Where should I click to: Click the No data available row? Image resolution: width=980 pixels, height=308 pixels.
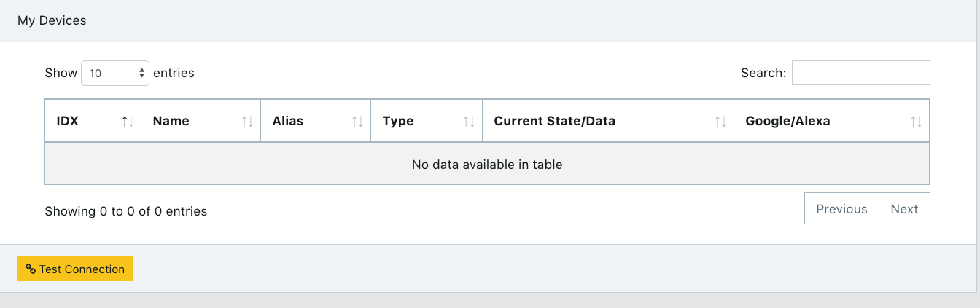[487, 165]
